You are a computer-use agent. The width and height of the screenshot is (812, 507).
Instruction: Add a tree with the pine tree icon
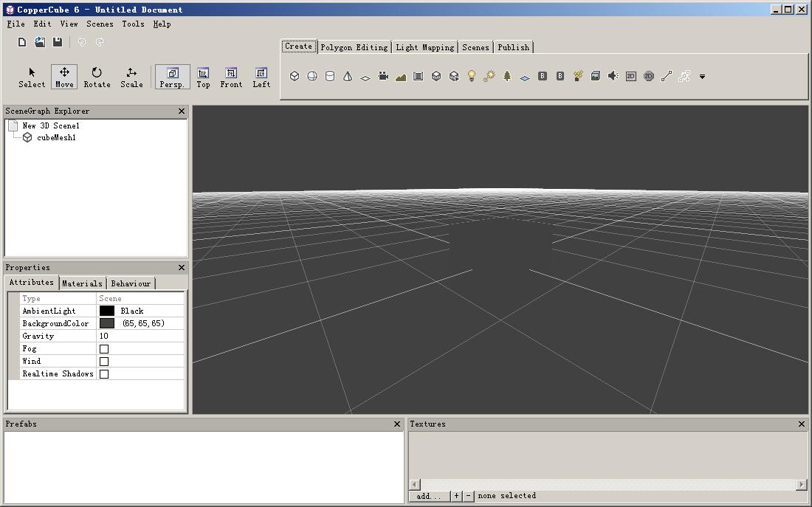coord(507,76)
